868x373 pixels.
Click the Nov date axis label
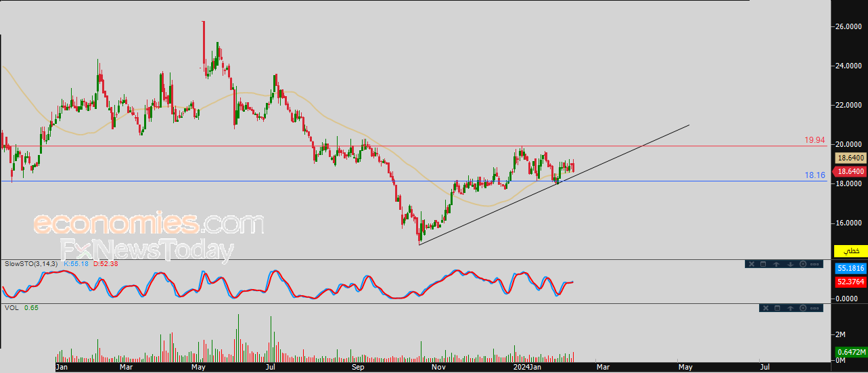coord(438,367)
